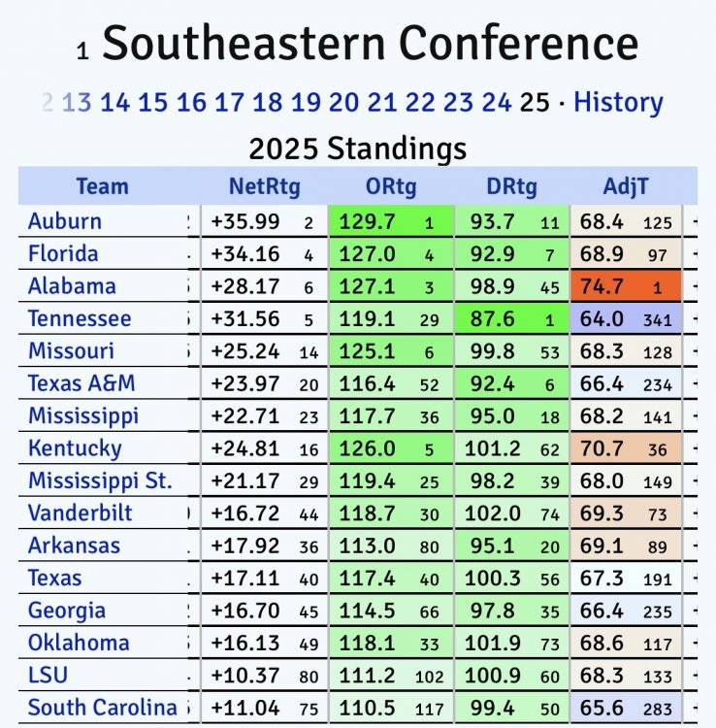
Task: Sort table by ORtg column header
Action: (390, 186)
